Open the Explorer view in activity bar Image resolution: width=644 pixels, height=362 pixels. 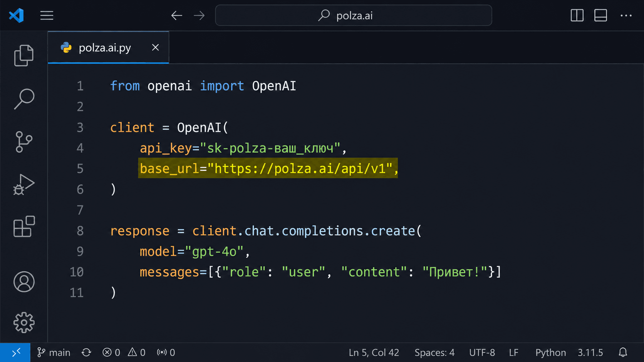(x=24, y=55)
